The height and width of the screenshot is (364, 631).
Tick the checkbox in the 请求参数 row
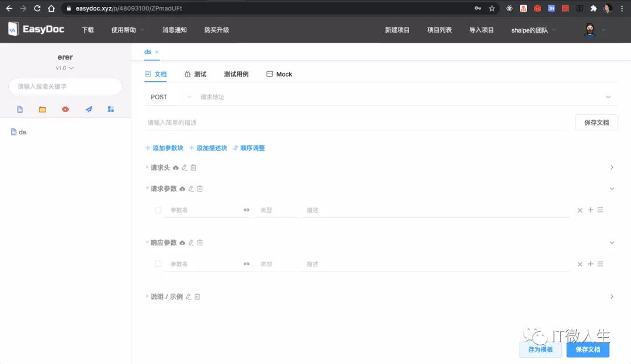[x=158, y=210]
